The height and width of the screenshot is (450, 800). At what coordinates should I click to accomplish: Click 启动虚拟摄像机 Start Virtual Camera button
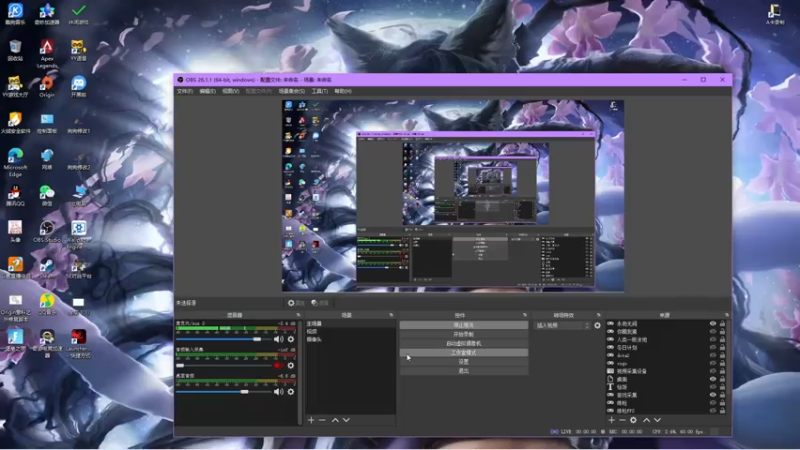pyautogui.click(x=464, y=343)
